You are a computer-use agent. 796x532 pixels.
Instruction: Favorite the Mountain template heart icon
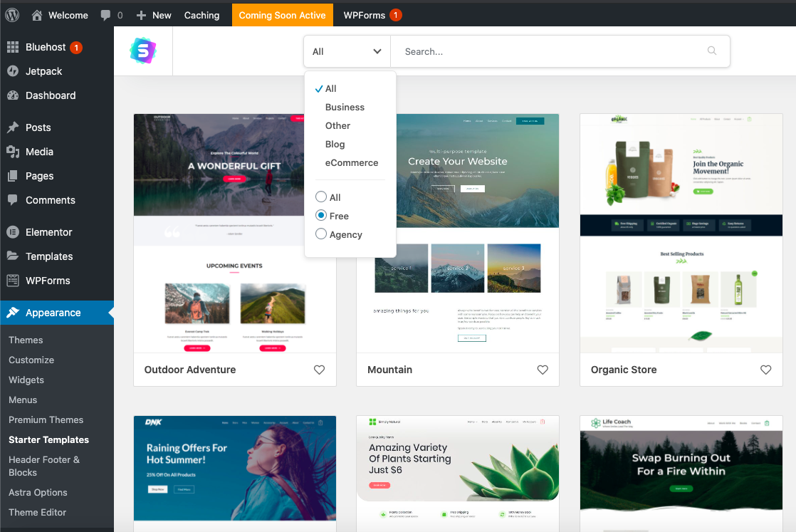(542, 370)
